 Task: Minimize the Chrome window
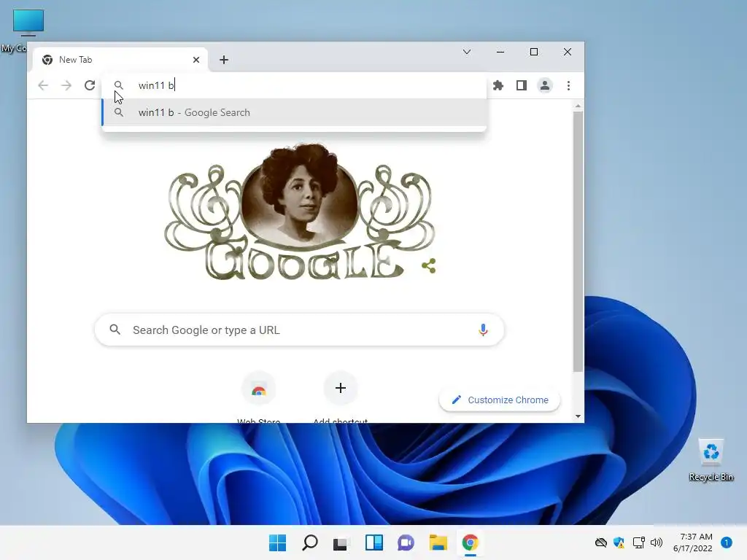[x=500, y=52]
